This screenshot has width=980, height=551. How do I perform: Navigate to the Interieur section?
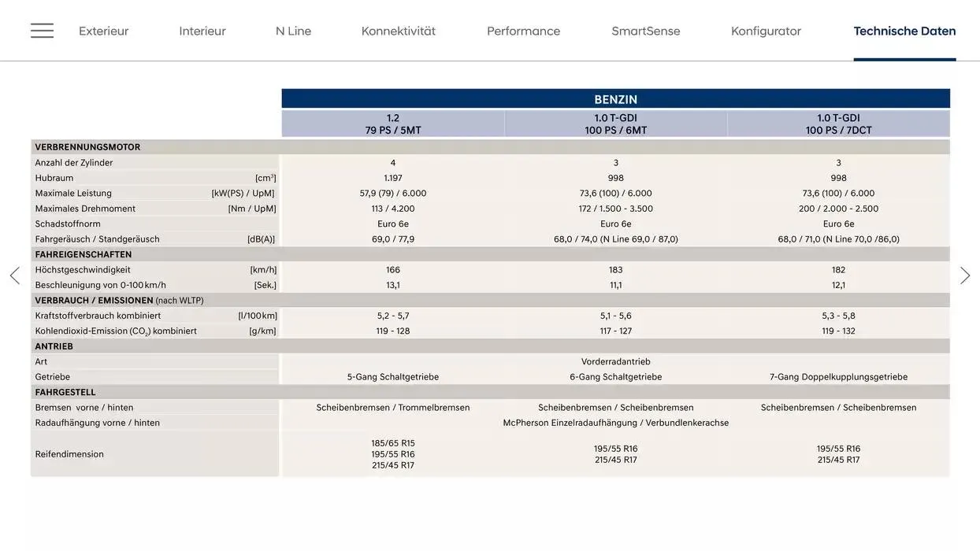202,30
